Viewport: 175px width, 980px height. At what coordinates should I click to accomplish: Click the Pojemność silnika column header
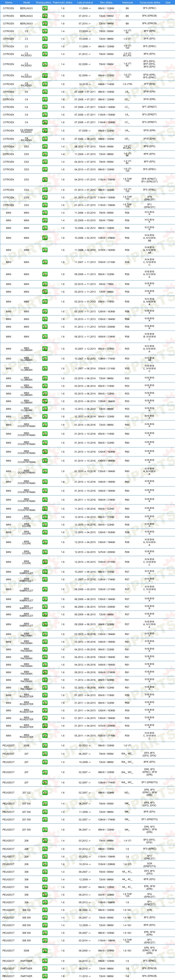point(63,2)
